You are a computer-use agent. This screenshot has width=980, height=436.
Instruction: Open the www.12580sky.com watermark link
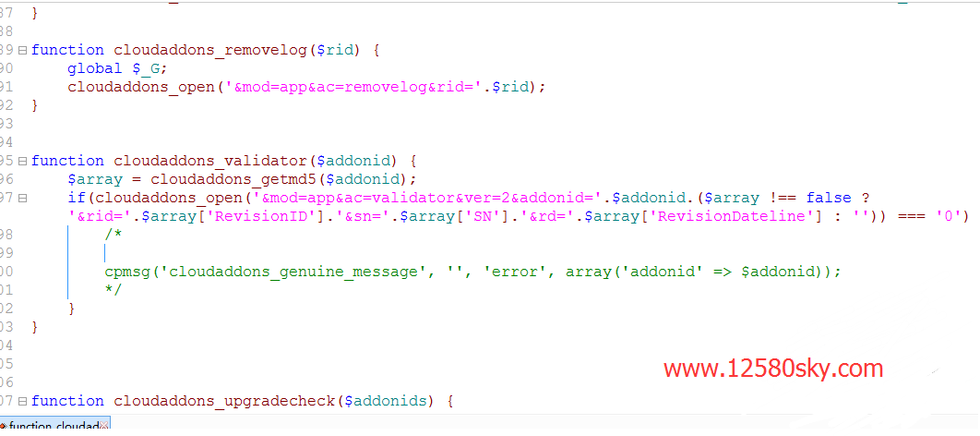(773, 369)
